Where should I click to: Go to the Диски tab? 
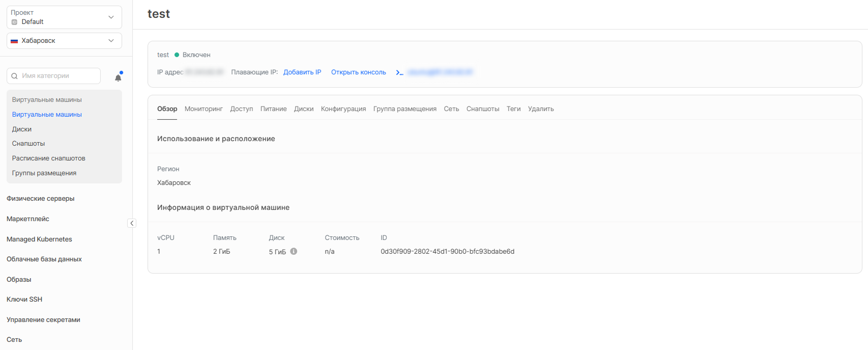(304, 109)
